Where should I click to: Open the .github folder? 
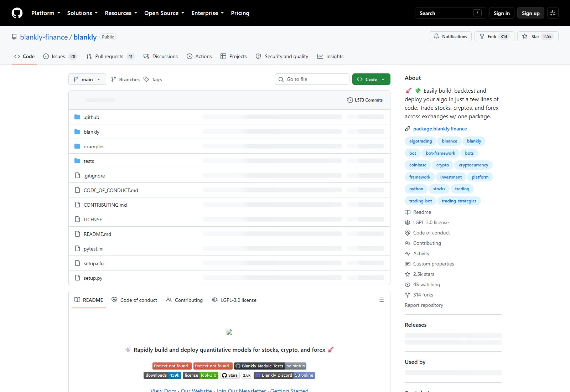[x=91, y=117]
